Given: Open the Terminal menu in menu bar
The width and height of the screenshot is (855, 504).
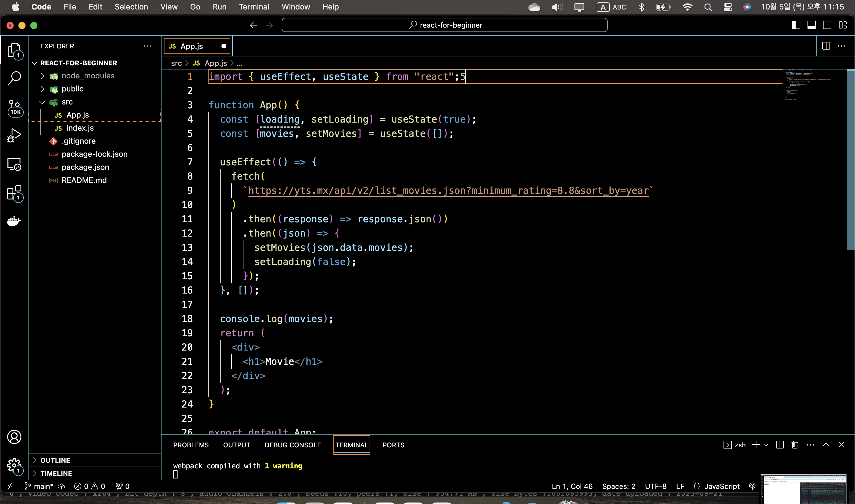Looking at the screenshot, I should tap(254, 7).
